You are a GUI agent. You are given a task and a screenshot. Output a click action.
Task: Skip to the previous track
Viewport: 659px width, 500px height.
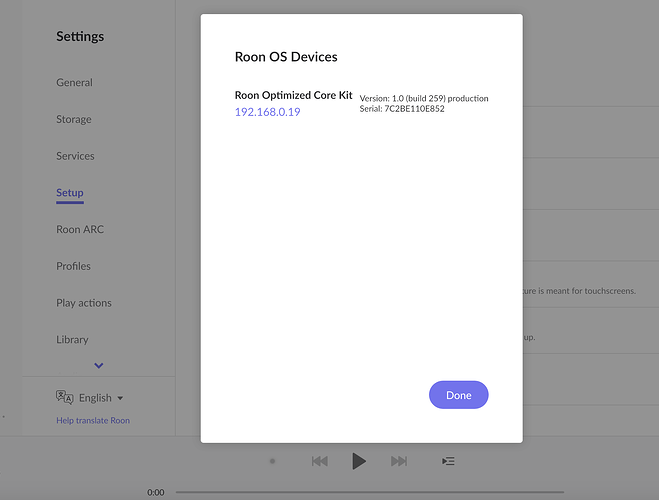point(320,461)
